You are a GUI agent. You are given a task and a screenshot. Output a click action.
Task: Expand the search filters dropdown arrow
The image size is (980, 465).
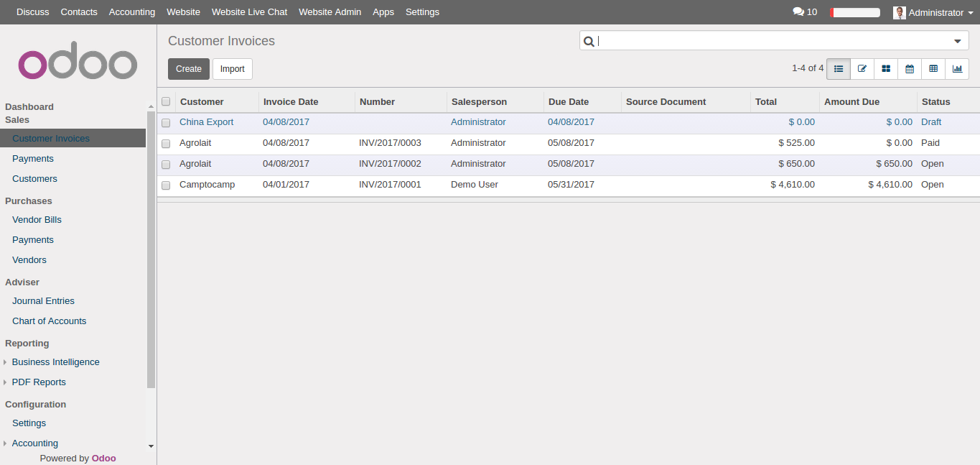957,41
